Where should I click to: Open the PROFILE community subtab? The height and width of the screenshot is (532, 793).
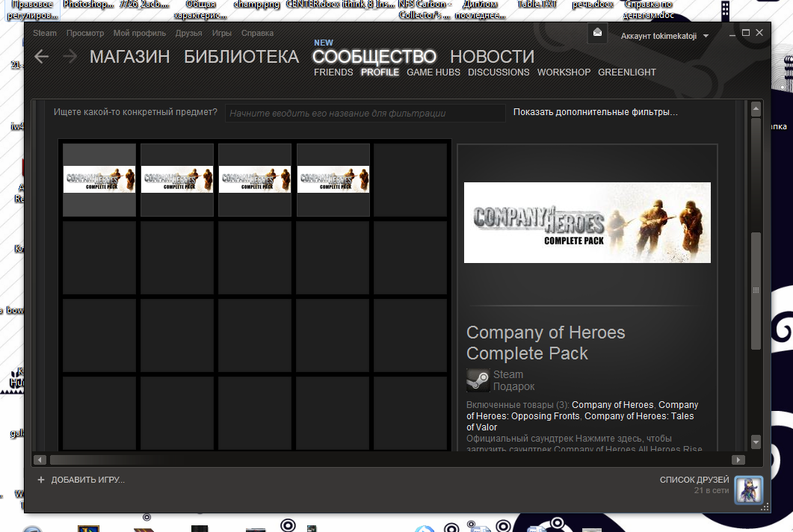pos(380,72)
